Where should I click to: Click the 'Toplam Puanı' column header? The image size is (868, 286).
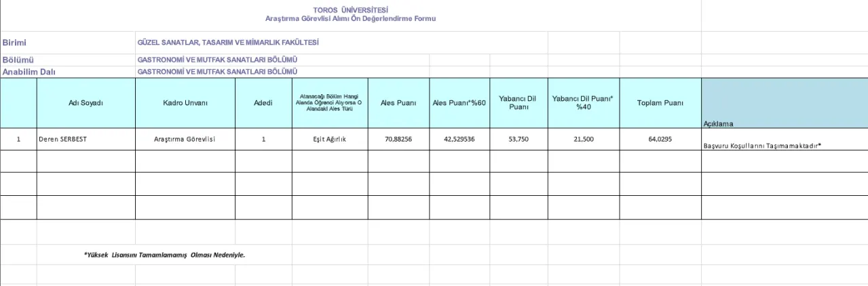pyautogui.click(x=660, y=103)
